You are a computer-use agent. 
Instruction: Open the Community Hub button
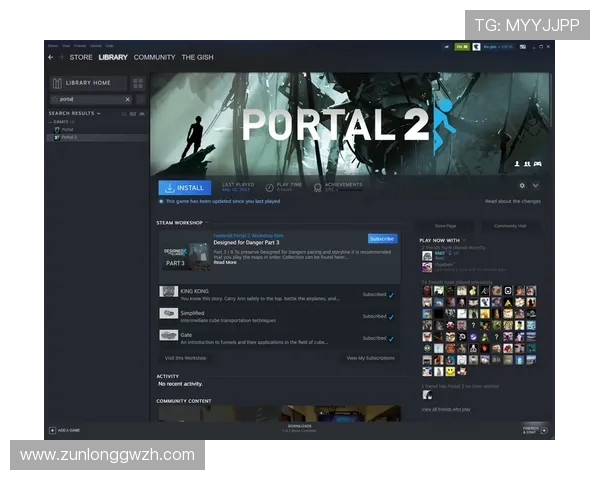pyautogui.click(x=510, y=226)
